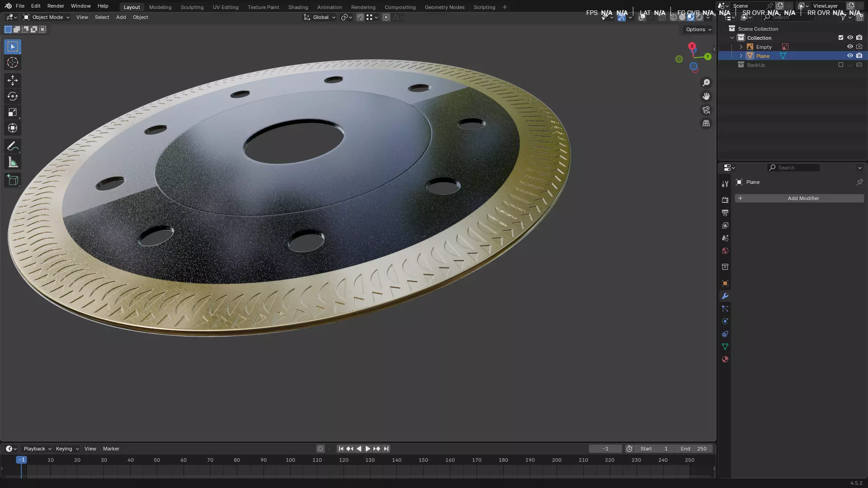Image resolution: width=868 pixels, height=488 pixels.
Task: Open the Material properties tab
Action: click(725, 359)
